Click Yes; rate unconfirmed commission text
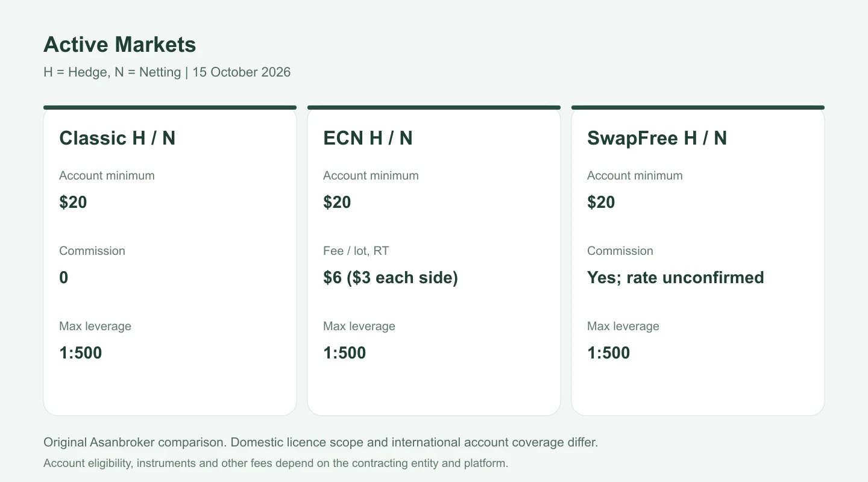Image resolution: width=868 pixels, height=482 pixels. [676, 277]
